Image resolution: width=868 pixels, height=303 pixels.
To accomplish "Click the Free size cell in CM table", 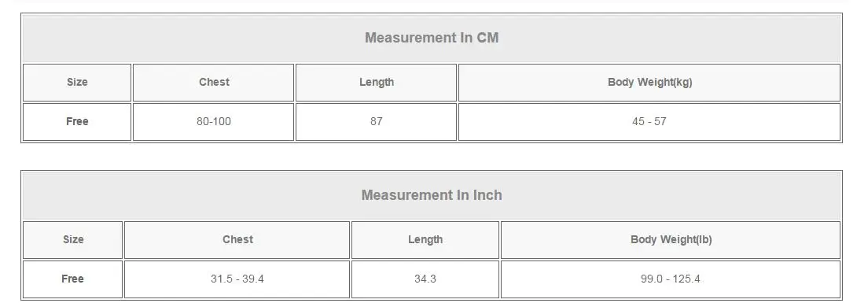I will click(x=77, y=122).
